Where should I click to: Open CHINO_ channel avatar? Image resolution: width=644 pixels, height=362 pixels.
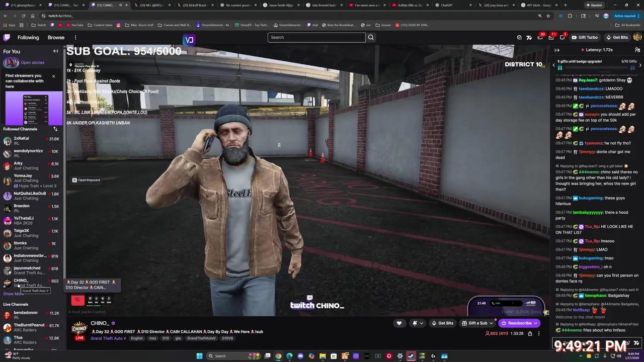click(x=79, y=329)
